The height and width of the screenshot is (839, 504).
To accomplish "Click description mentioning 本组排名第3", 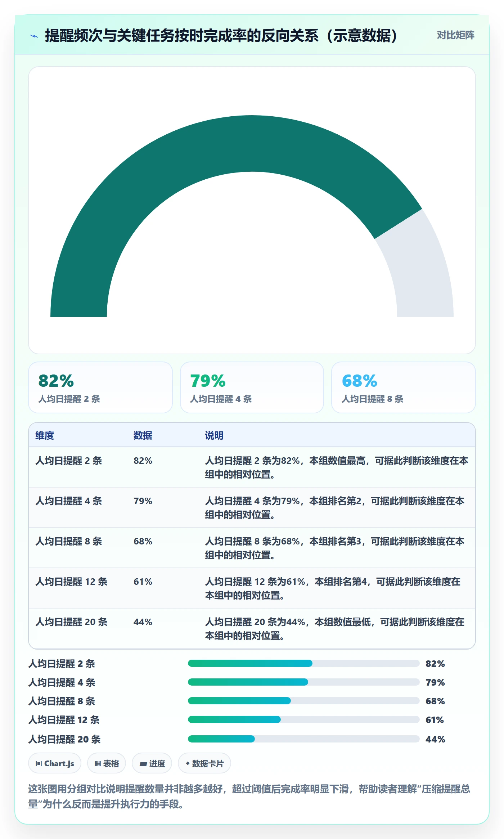I will [335, 548].
